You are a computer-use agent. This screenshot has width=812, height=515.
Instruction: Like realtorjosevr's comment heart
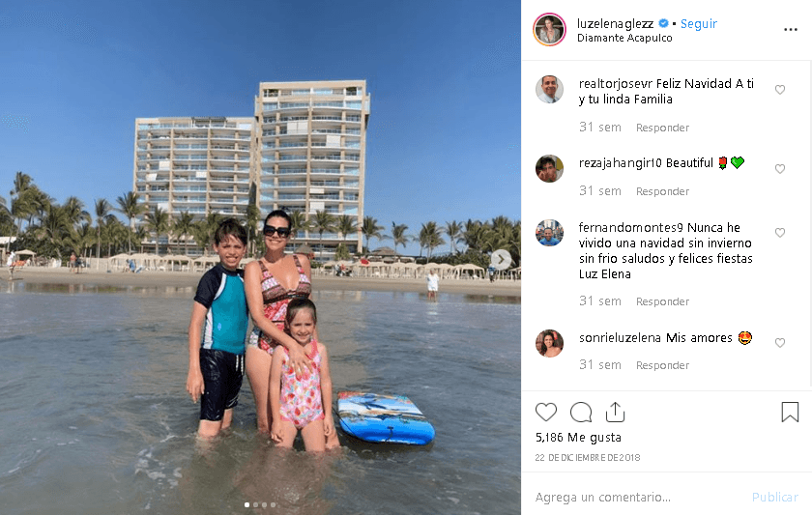(780, 90)
